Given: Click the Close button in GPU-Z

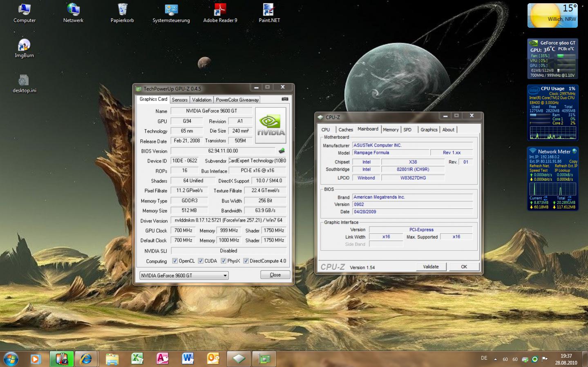Looking at the screenshot, I should coord(275,275).
